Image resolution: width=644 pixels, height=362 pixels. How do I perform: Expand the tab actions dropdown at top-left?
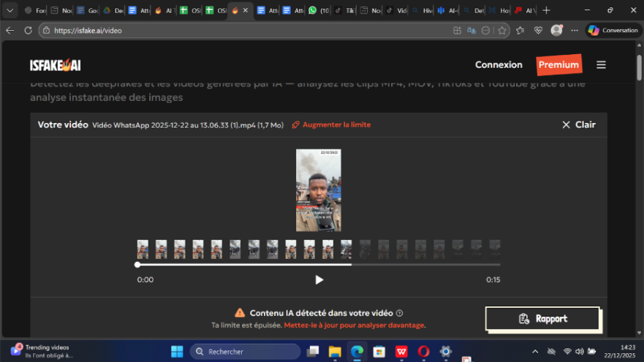coord(10,10)
